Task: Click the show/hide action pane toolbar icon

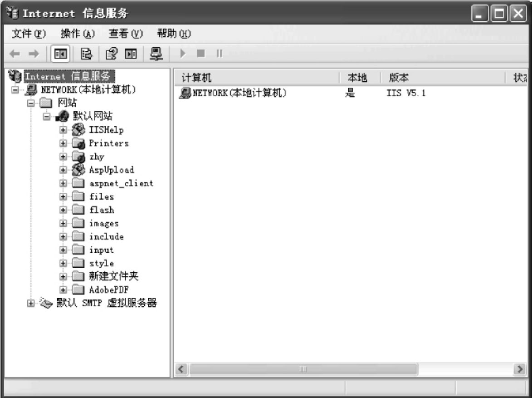Action: coord(131,54)
